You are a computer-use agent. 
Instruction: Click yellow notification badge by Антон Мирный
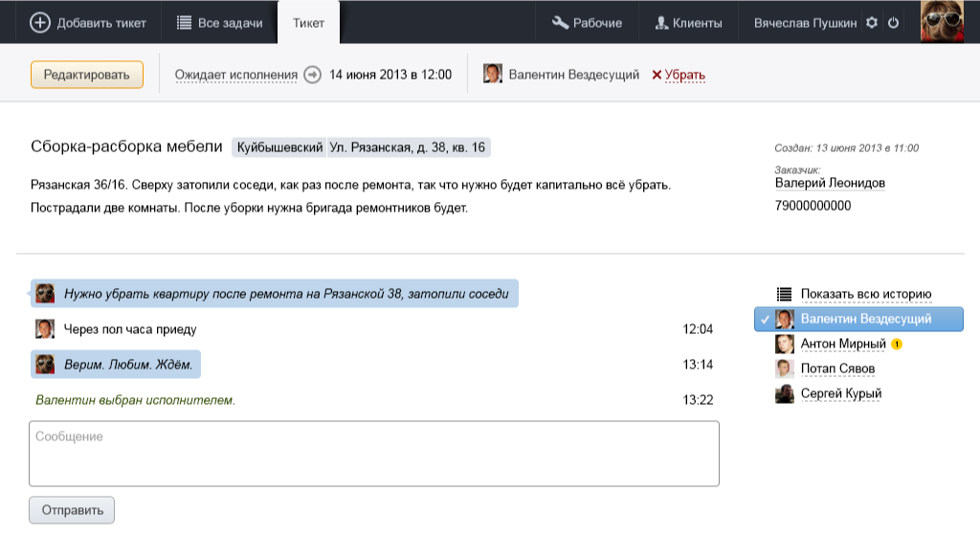897,344
